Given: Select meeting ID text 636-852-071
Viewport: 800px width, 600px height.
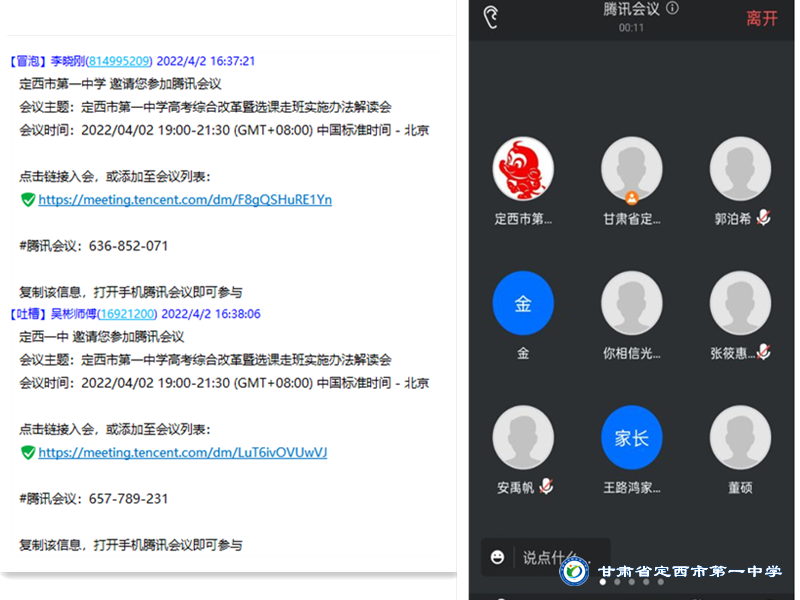Looking at the screenshot, I should coord(129,246).
